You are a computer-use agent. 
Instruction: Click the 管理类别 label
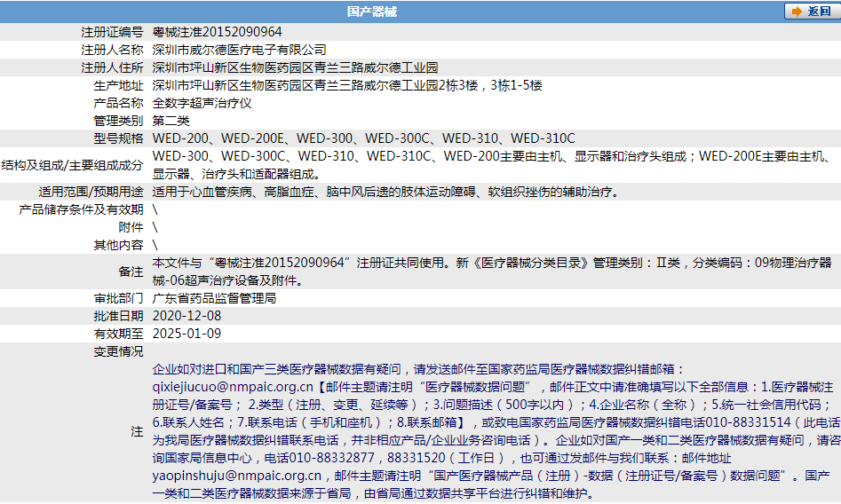click(118, 121)
